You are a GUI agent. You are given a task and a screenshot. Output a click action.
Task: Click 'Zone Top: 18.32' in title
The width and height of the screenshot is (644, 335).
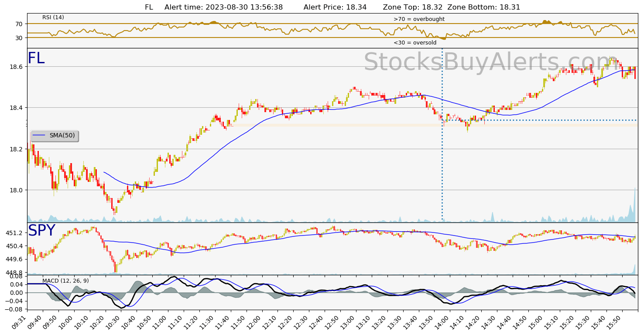413,7
